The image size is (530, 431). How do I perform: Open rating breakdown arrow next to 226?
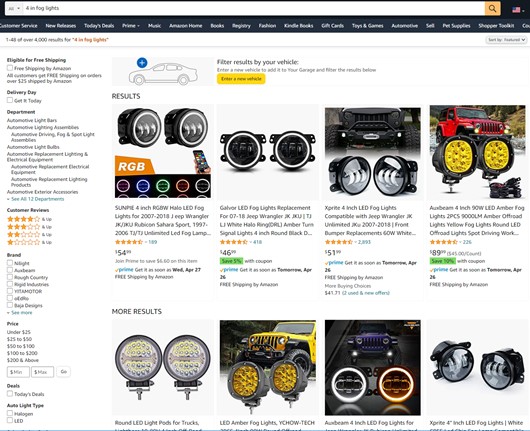(x=461, y=242)
